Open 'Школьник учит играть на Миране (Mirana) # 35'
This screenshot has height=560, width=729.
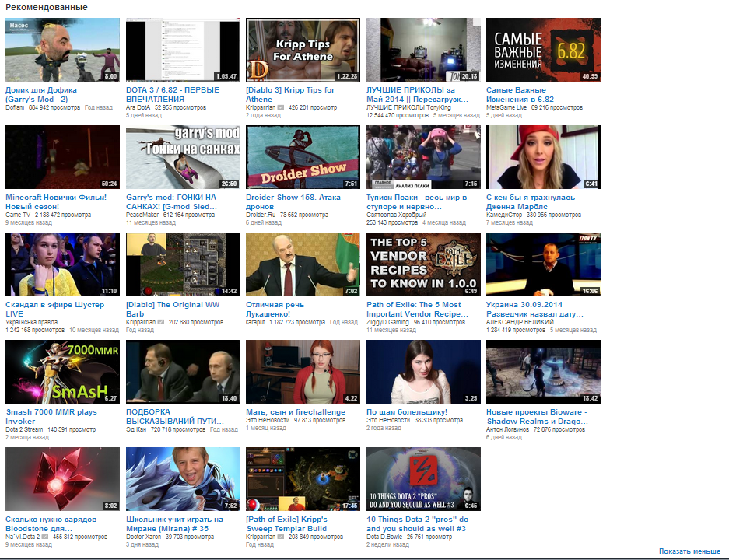pyautogui.click(x=174, y=523)
